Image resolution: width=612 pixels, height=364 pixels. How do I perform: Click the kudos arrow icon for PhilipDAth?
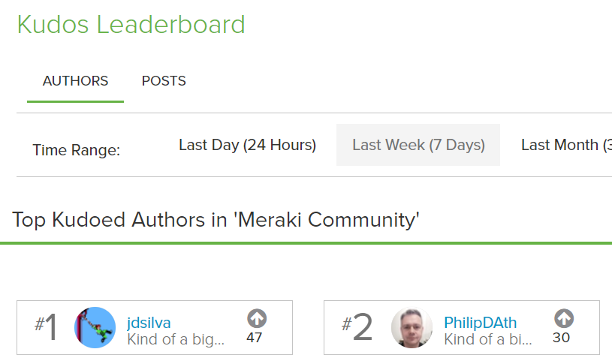pyautogui.click(x=564, y=318)
